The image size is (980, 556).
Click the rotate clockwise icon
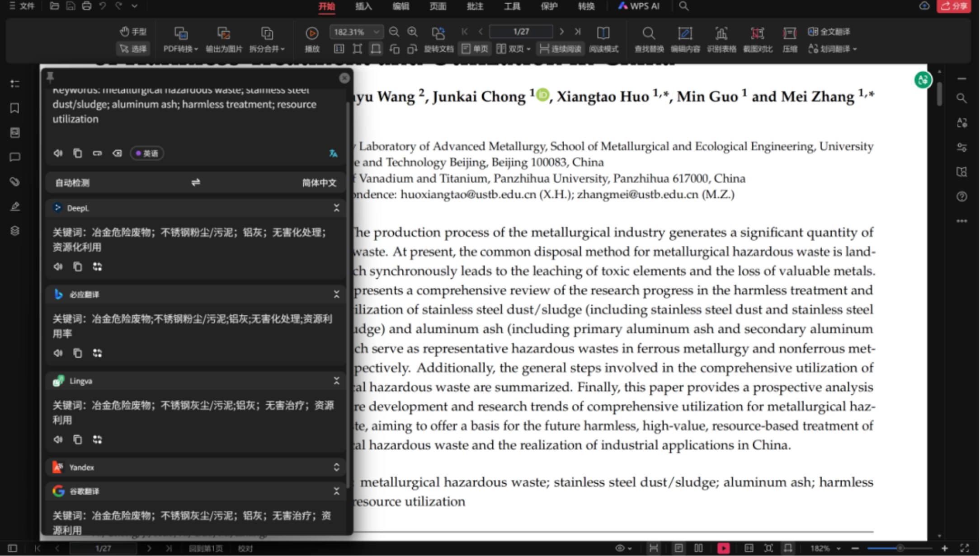pos(412,49)
